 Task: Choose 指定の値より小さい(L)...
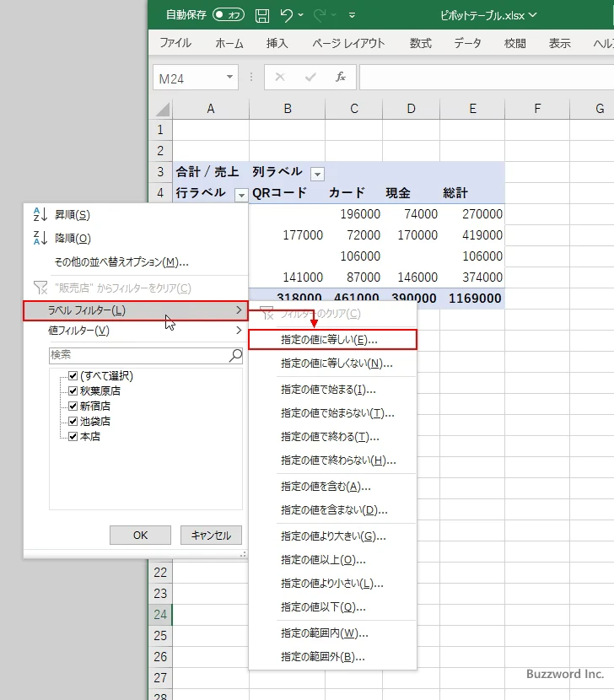point(332,584)
